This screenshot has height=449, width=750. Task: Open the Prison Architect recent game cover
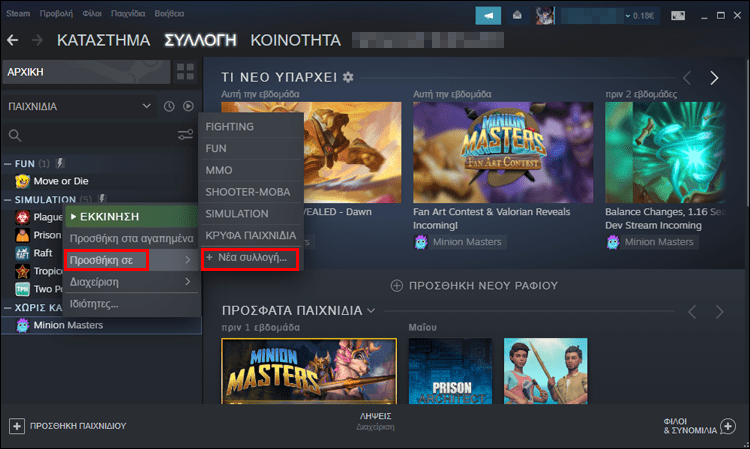pyautogui.click(x=450, y=371)
